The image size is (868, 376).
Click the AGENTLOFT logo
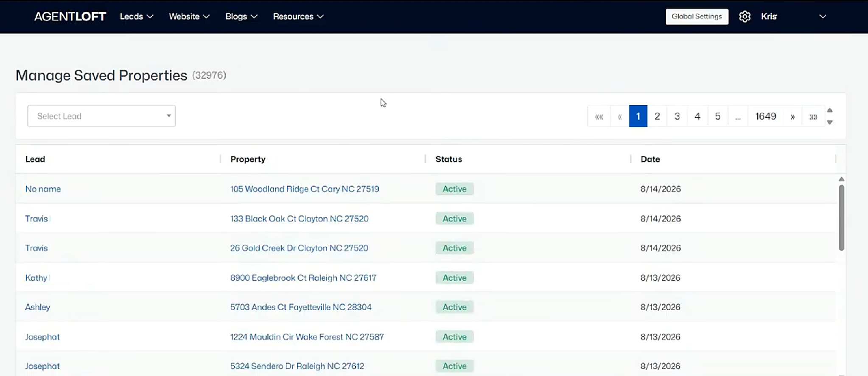point(70,17)
